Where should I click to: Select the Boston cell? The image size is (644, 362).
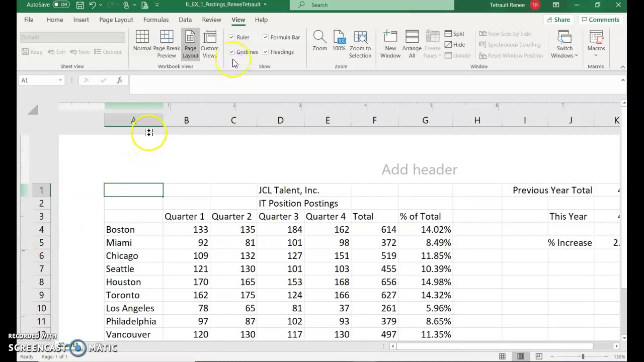(133, 229)
